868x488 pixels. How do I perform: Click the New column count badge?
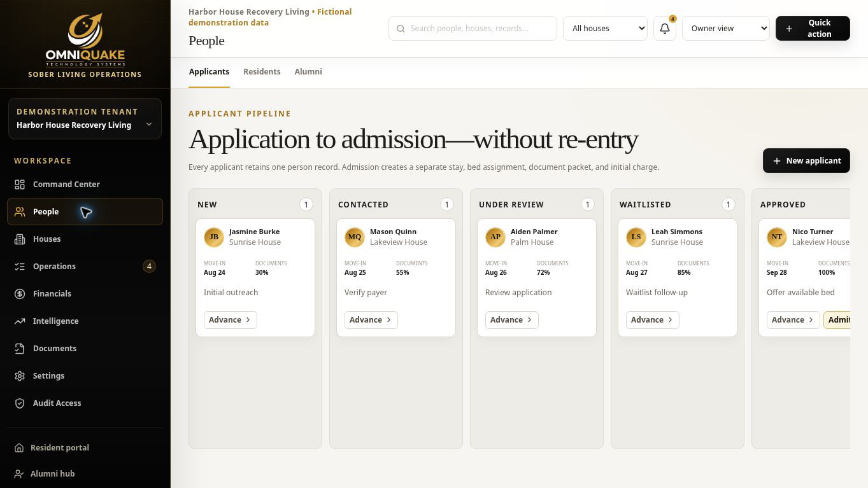[x=306, y=204]
